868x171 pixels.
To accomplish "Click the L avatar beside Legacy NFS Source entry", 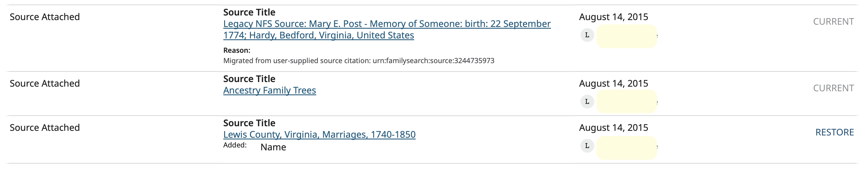I will (587, 35).
